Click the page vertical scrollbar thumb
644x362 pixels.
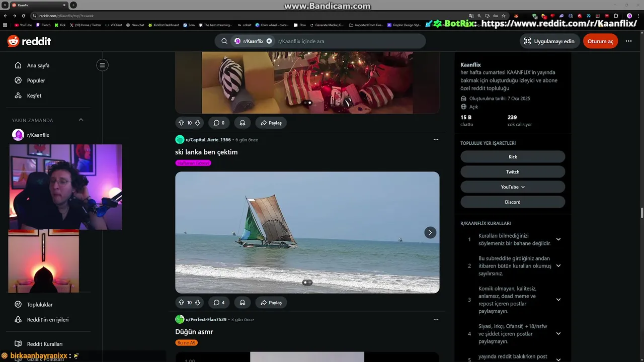(x=641, y=213)
